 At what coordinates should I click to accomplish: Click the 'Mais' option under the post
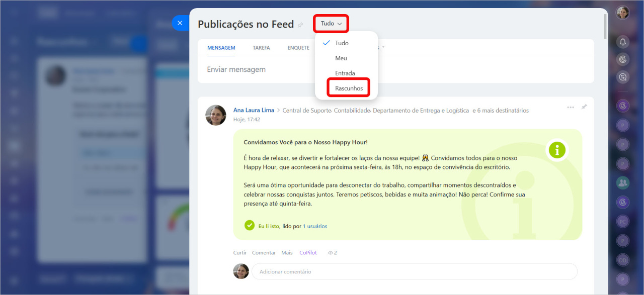(x=287, y=253)
